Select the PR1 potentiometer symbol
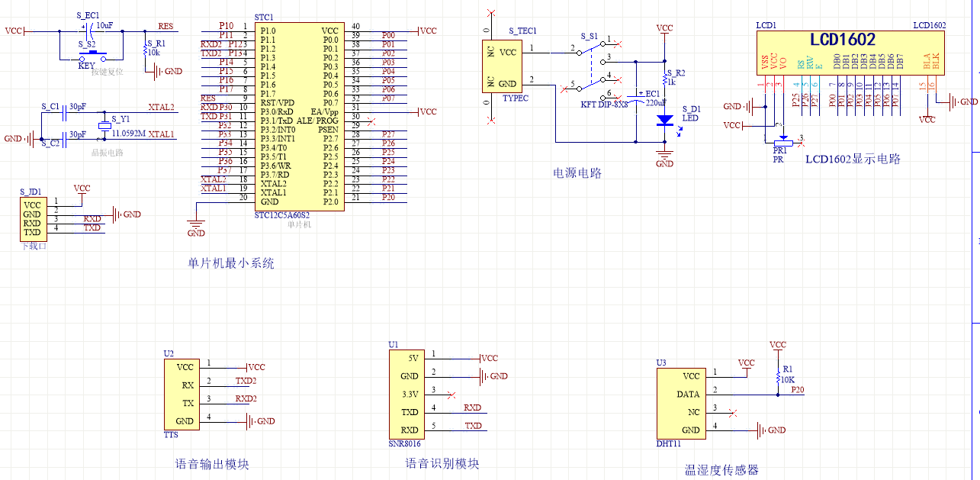Image resolution: width=980 pixels, height=480 pixels. 782,142
